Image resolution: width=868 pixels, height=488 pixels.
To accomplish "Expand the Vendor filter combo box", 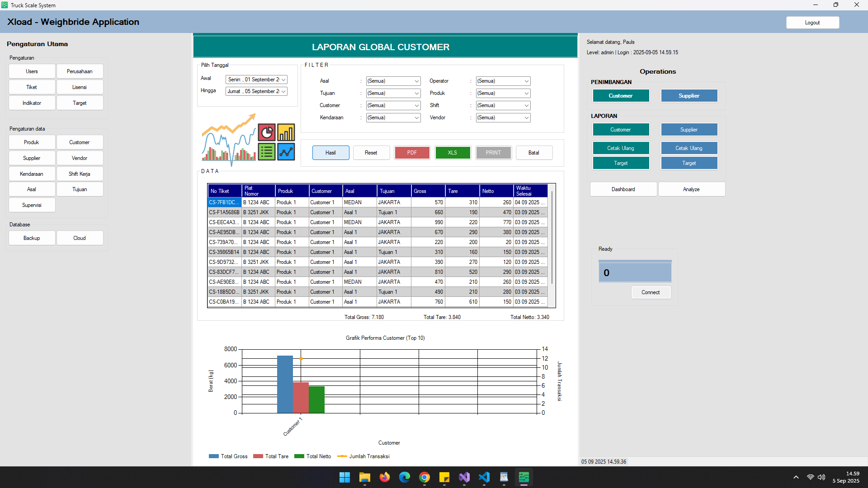I will tap(526, 118).
